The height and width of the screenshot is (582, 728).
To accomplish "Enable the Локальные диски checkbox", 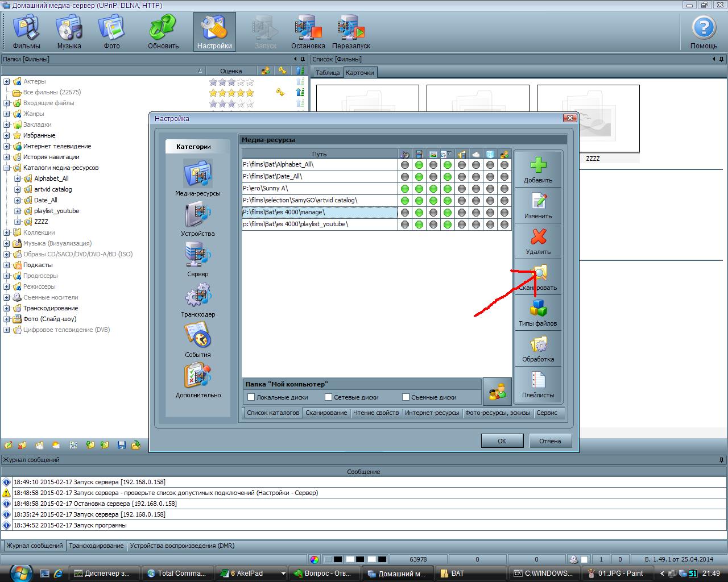I will pos(251,397).
